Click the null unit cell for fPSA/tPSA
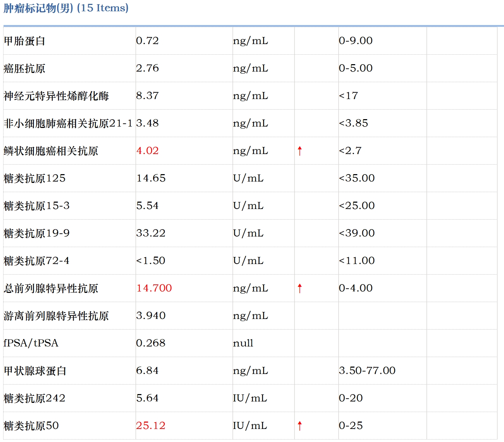The height and width of the screenshot is (442, 504). (243, 343)
